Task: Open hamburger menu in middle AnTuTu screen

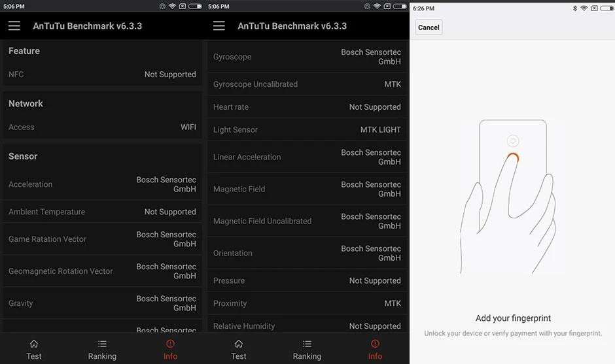Action: coord(219,26)
